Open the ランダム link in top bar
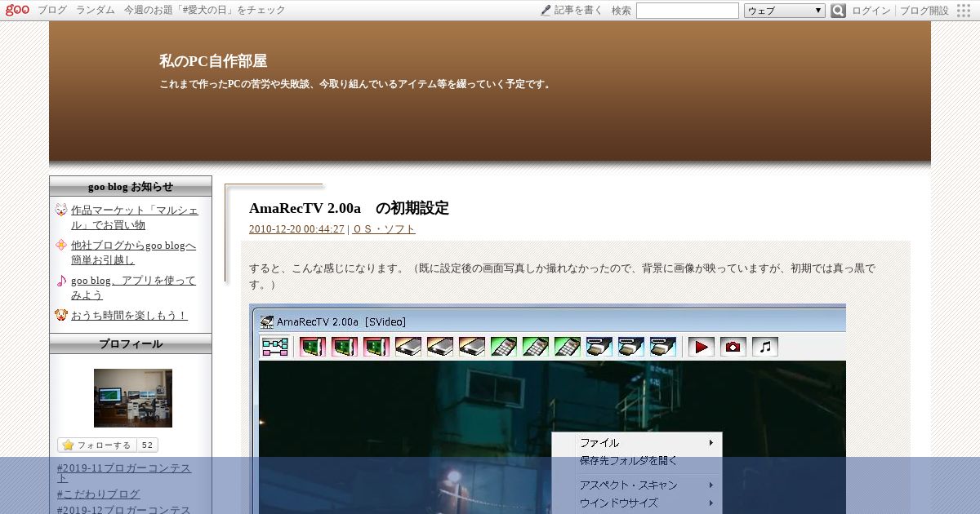The width and height of the screenshot is (980, 514). click(96, 11)
